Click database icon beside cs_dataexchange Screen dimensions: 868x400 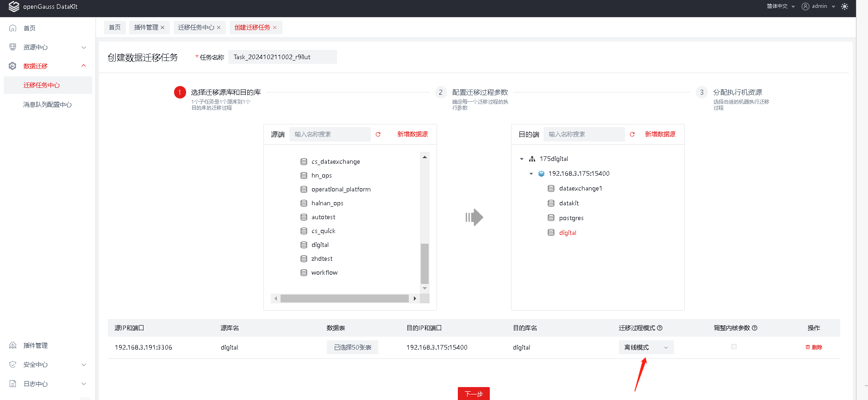tap(304, 161)
